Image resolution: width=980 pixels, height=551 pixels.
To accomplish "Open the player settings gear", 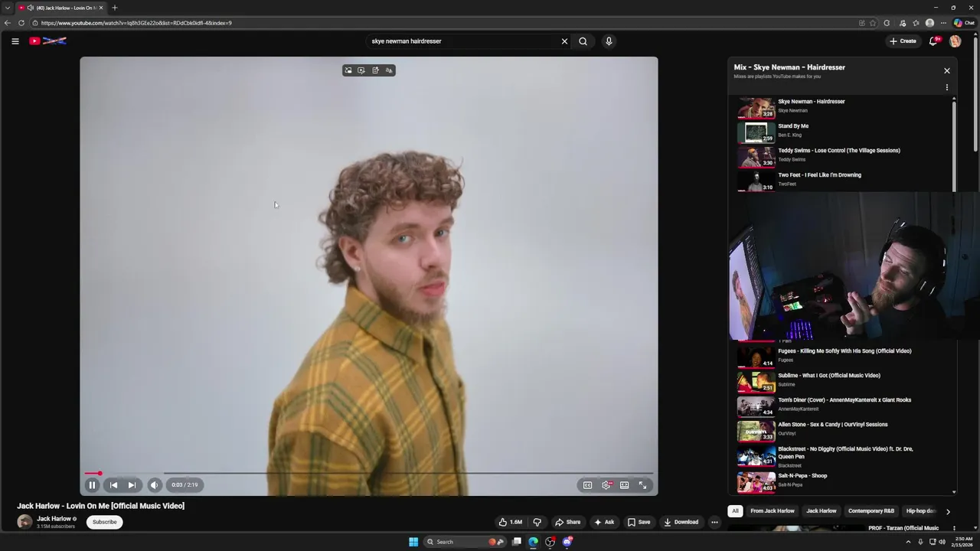I will pyautogui.click(x=606, y=484).
